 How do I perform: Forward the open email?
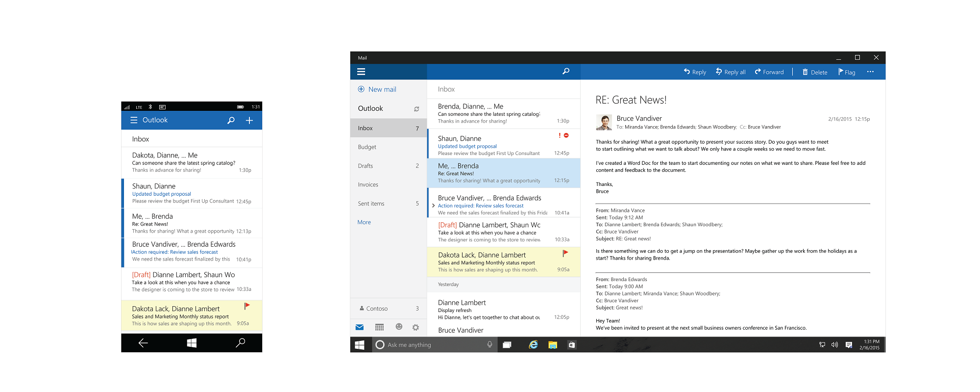coord(769,72)
